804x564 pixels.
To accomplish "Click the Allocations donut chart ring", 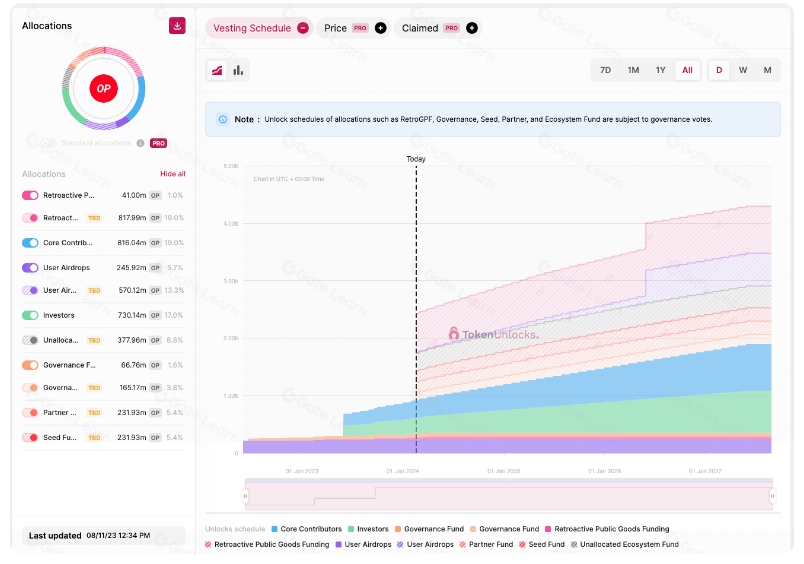I will (104, 88).
